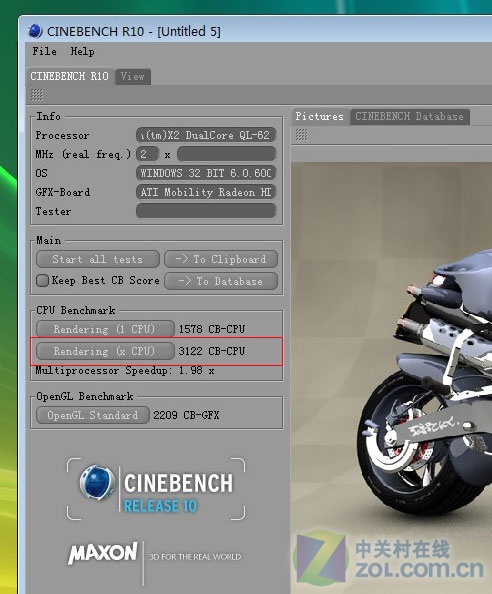This screenshot has width=492, height=594.
Task: Click the grip handle under Pictures tab
Action: pos(301,134)
